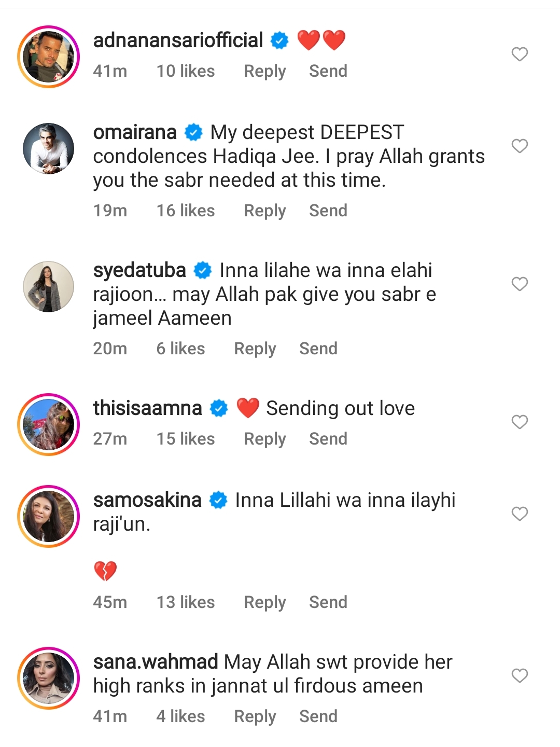The image size is (560, 747).
Task: Like adnanansariofficial's comment with the heart icon
Action: (520, 54)
